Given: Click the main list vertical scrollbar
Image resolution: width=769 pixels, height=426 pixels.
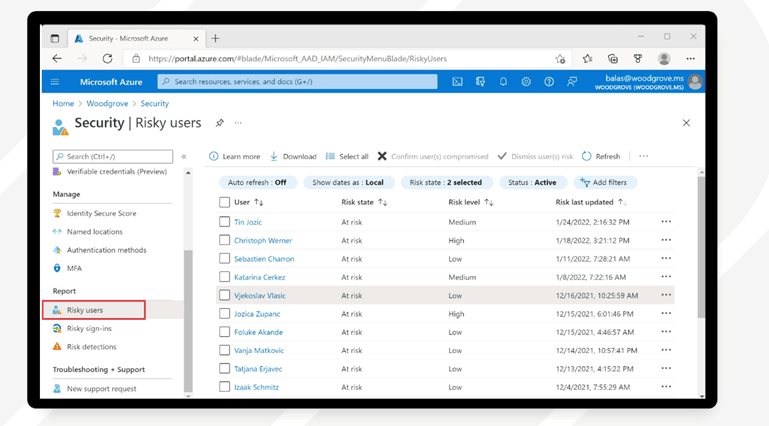Looking at the screenshot, I should (x=701, y=247).
